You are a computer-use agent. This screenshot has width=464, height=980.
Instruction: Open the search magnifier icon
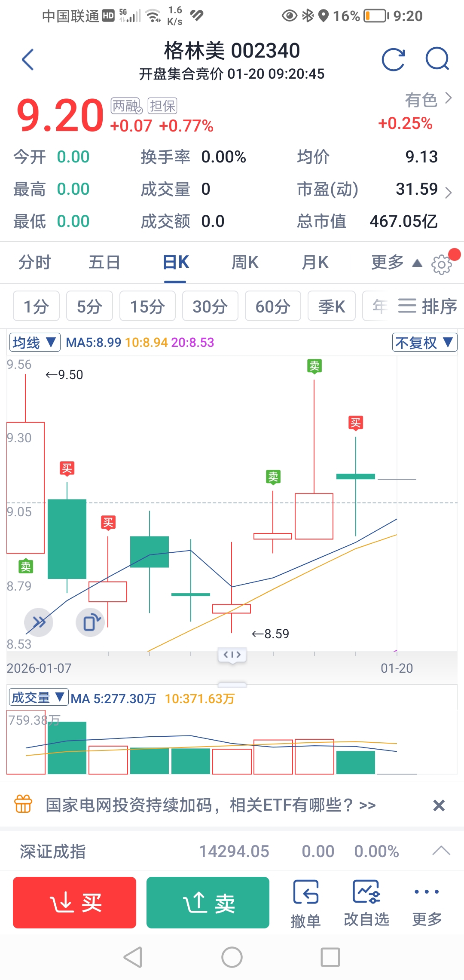[x=437, y=59]
